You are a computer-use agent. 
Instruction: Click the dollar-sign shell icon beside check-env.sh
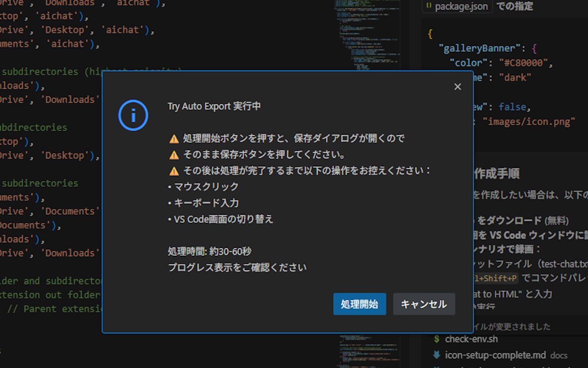[x=436, y=339]
